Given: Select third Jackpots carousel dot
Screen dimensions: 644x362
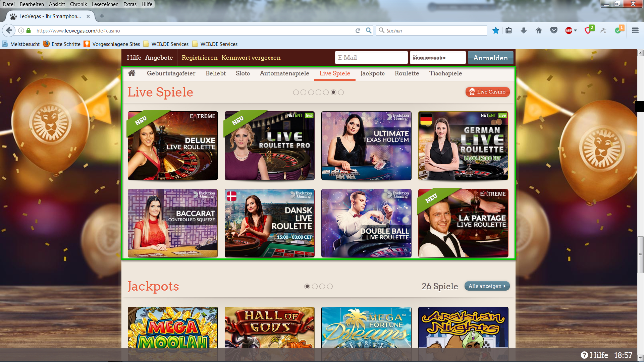Looking at the screenshot, I should 322,286.
